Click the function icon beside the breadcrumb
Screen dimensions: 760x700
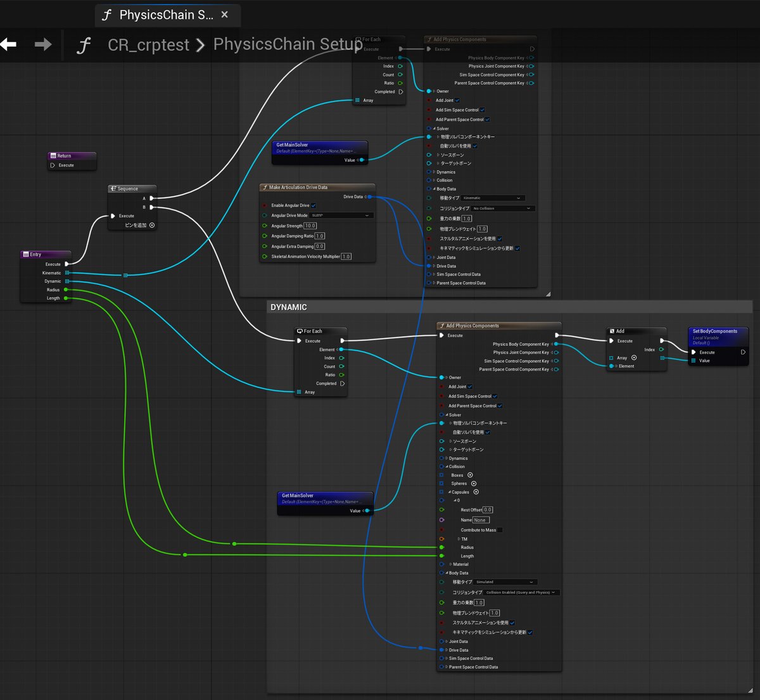pos(84,44)
